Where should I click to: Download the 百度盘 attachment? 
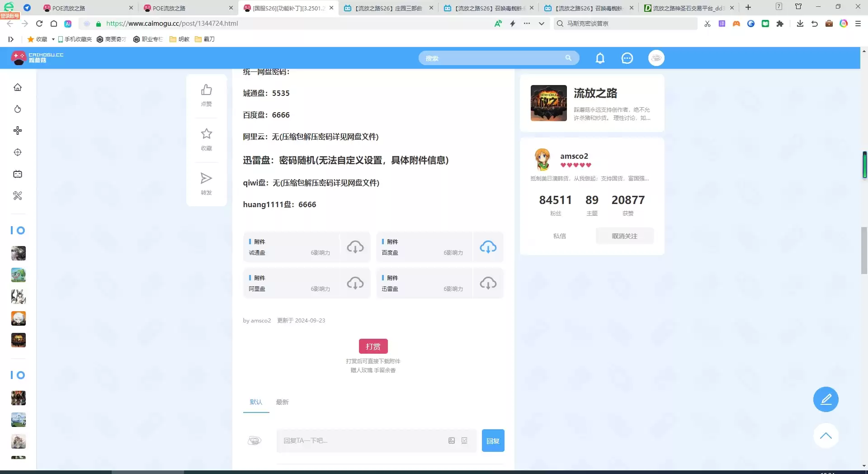coord(488,247)
